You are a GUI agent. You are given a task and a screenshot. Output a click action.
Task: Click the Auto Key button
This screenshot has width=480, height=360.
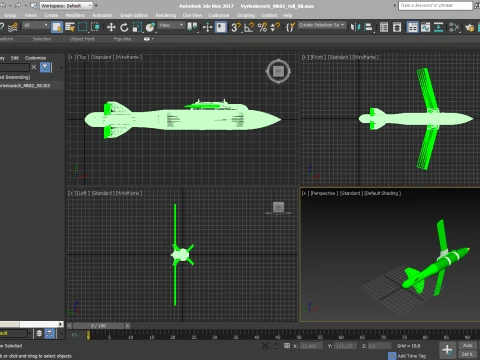(467, 346)
